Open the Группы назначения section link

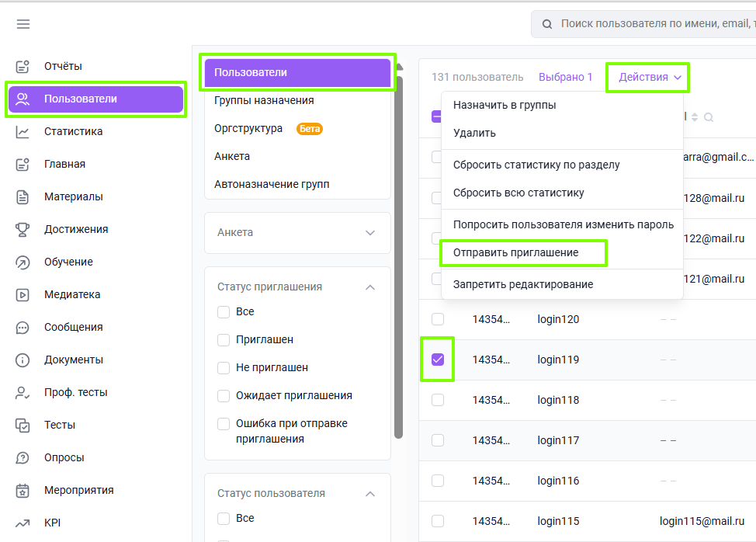pyautogui.click(x=264, y=100)
